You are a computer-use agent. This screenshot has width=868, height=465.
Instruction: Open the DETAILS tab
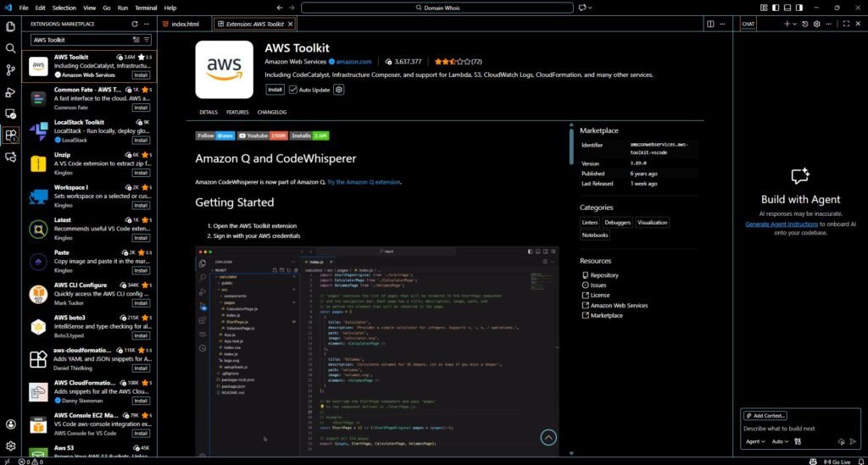pyautogui.click(x=209, y=113)
